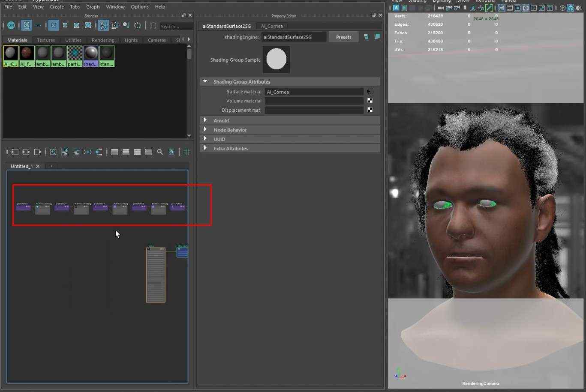
Task: Open the Create menu in Hypershade
Action: click(57, 7)
